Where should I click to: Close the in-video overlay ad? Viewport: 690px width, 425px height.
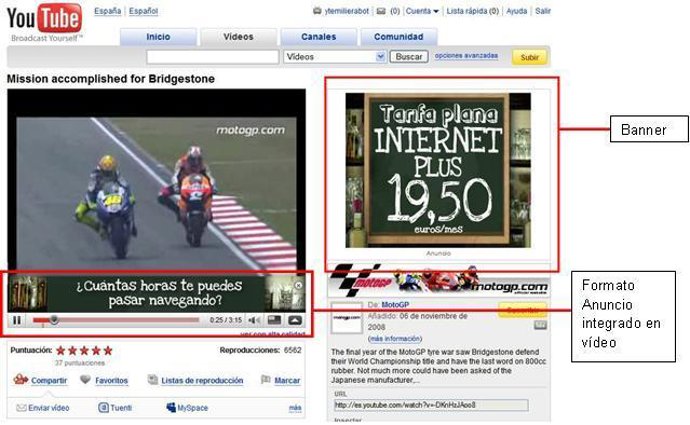(x=298, y=285)
